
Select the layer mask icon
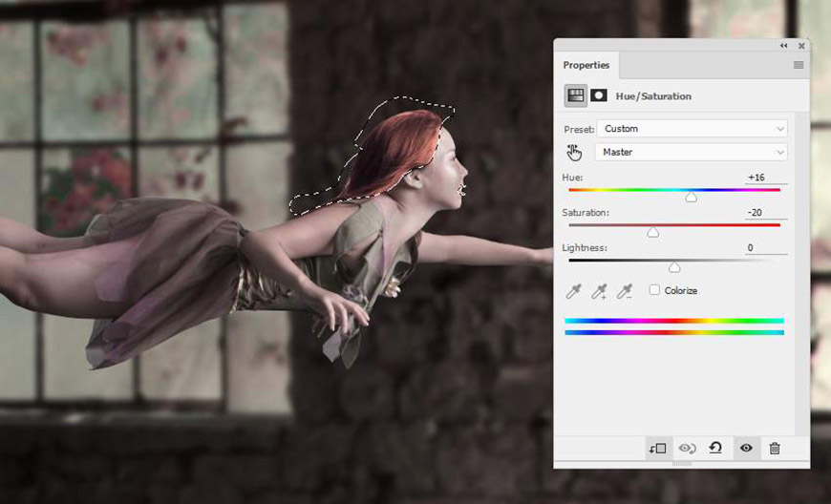point(599,95)
